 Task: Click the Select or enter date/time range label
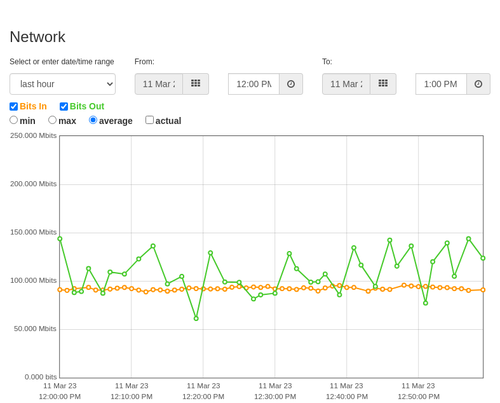coord(62,62)
